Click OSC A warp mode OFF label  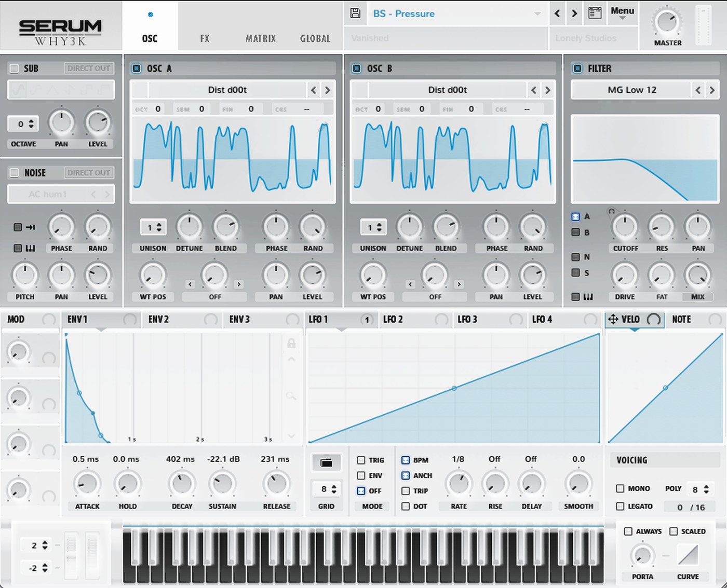214,297
